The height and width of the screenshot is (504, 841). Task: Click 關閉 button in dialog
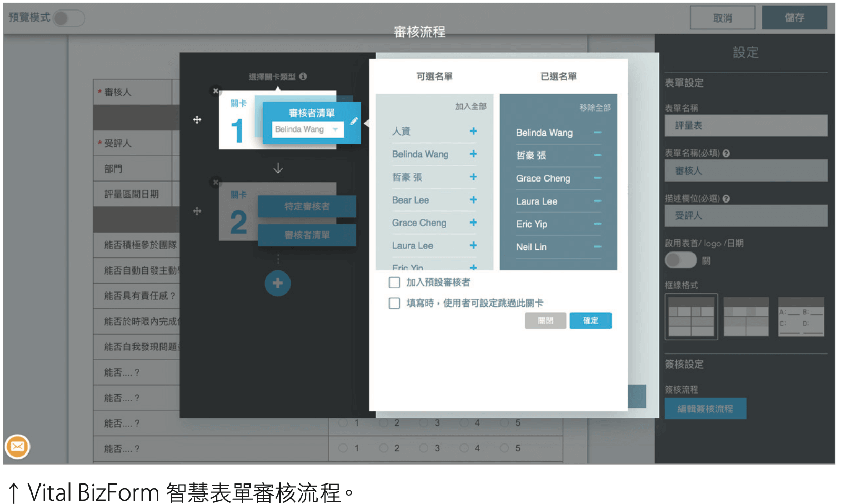click(x=545, y=320)
